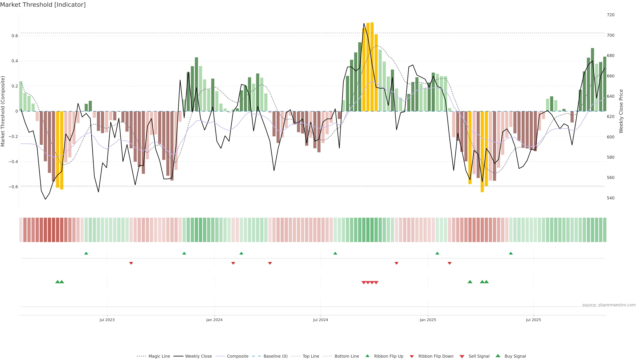Click first buy signal marker before Jul 2023
The height and width of the screenshot is (362, 644).
[x=58, y=282]
